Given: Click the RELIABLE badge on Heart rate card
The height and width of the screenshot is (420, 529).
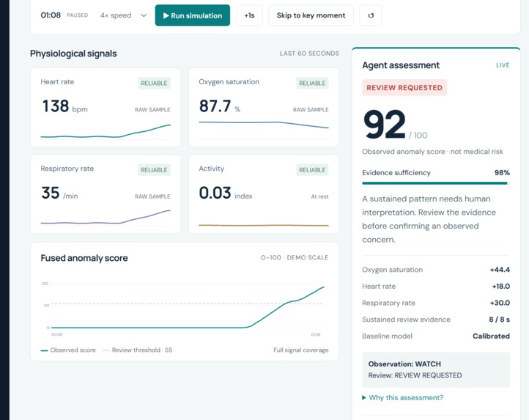Looking at the screenshot, I should [154, 83].
